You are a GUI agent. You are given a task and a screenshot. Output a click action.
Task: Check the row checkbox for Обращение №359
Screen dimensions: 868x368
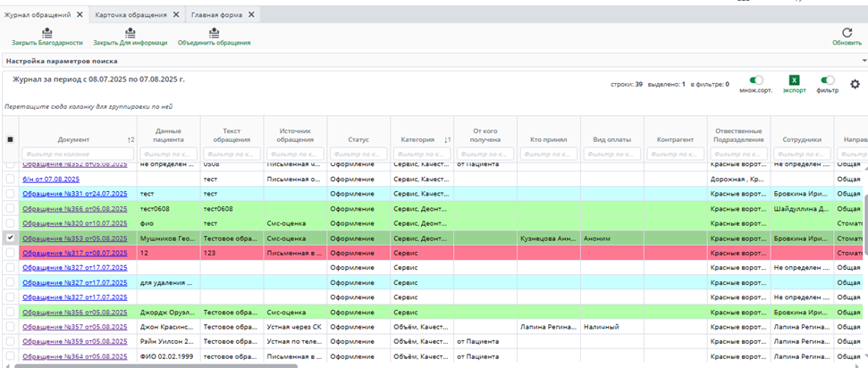coord(10,341)
